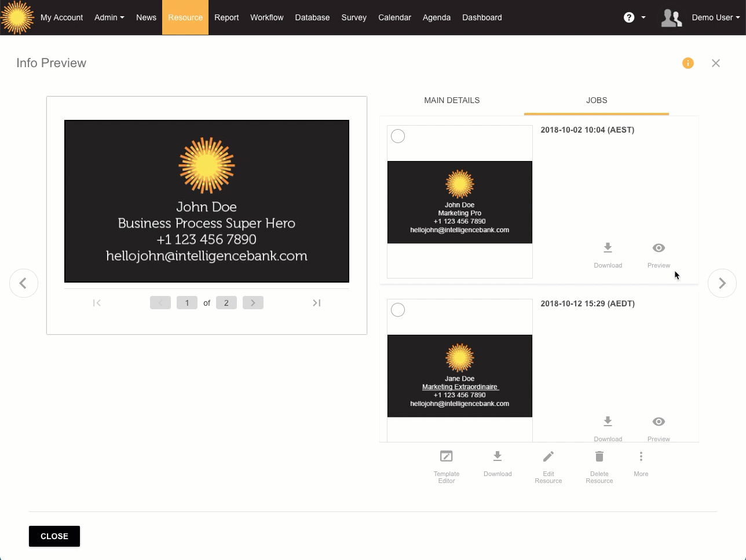Open the Calendar menu item

coord(394,17)
